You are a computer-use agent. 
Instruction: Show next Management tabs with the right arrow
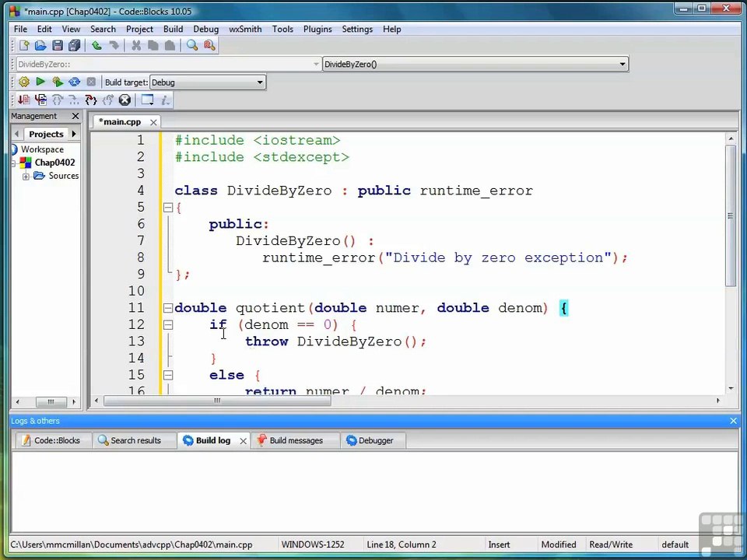click(x=74, y=134)
